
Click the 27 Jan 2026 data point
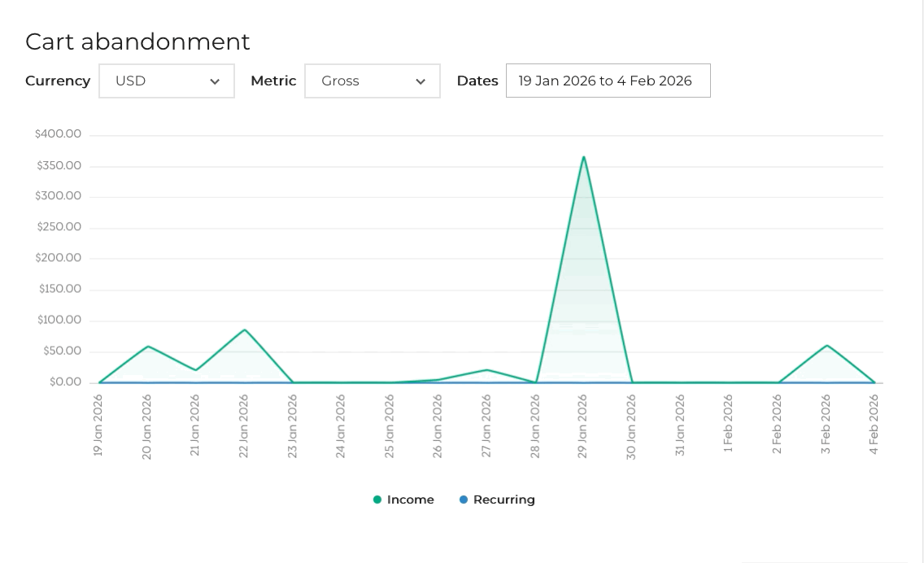coord(486,370)
